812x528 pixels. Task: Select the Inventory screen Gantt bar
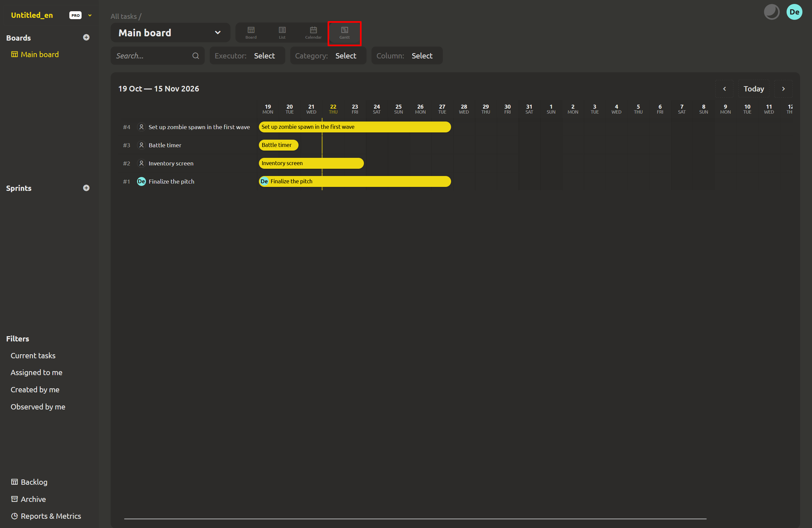[311, 163]
